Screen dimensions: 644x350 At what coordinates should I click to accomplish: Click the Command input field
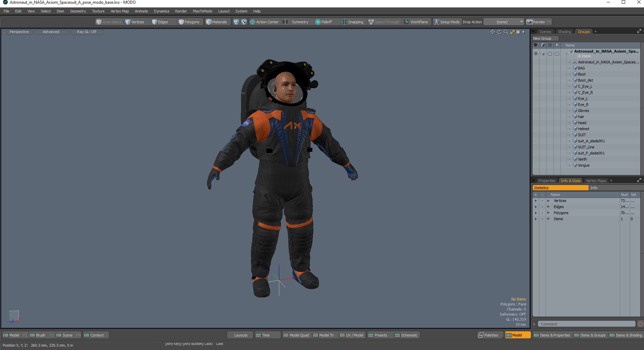coord(586,324)
